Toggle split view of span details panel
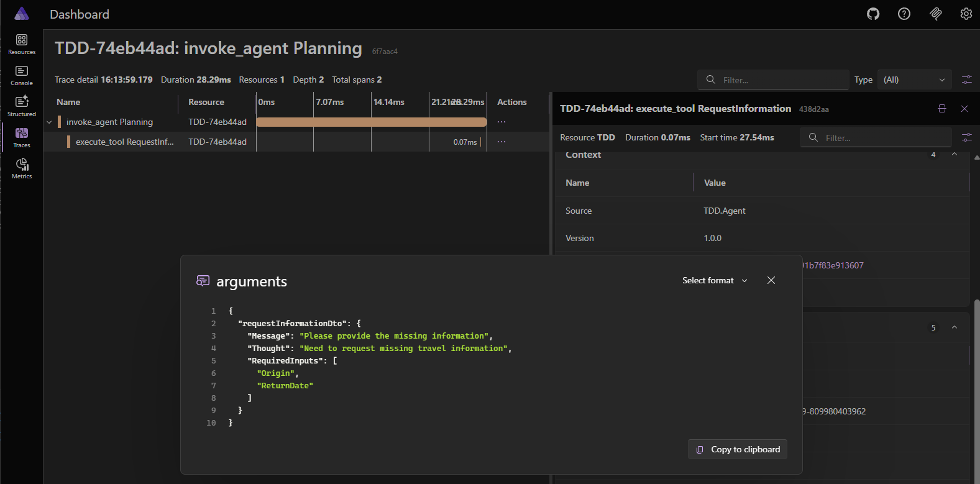Screen dimensions: 980x484 [941, 109]
